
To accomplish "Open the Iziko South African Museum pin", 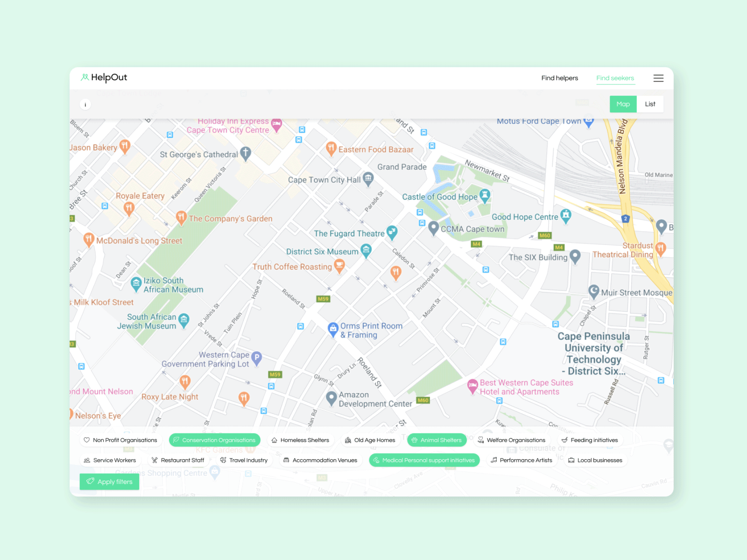I will 136,284.
